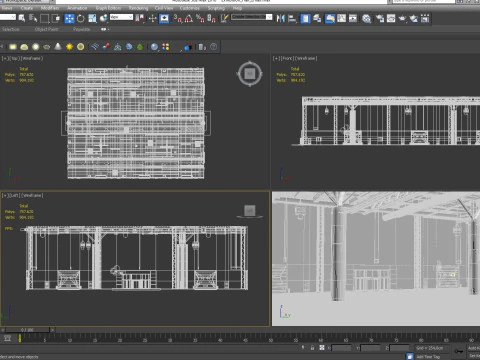Open Schematic View from toolbar

pos(353,18)
